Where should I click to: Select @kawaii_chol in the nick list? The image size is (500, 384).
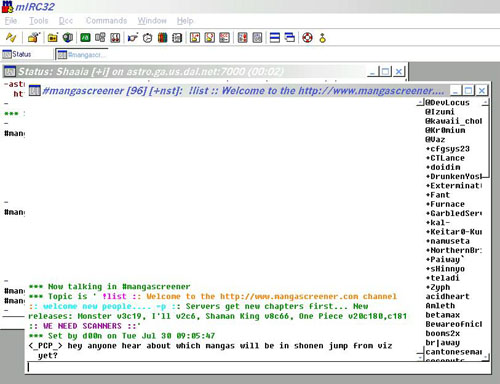[x=453, y=121]
